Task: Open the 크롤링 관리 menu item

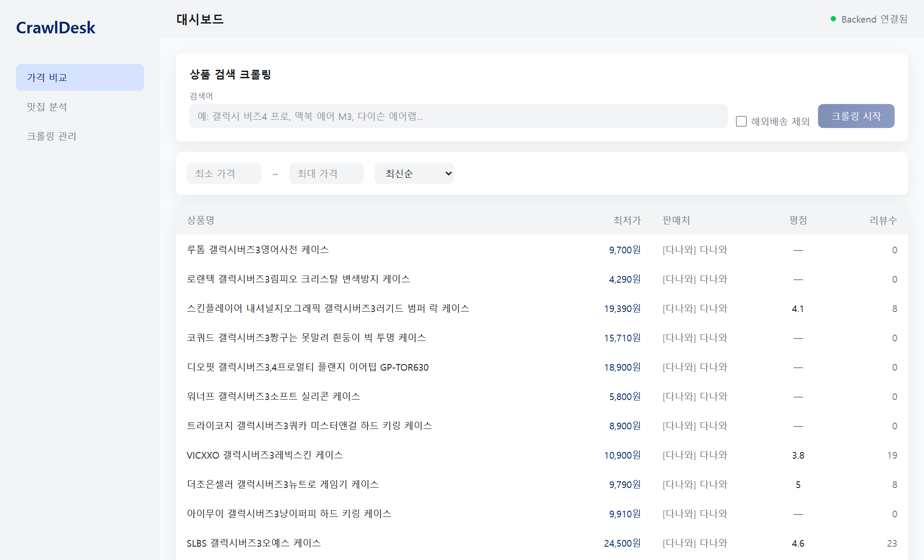Action: click(80, 136)
